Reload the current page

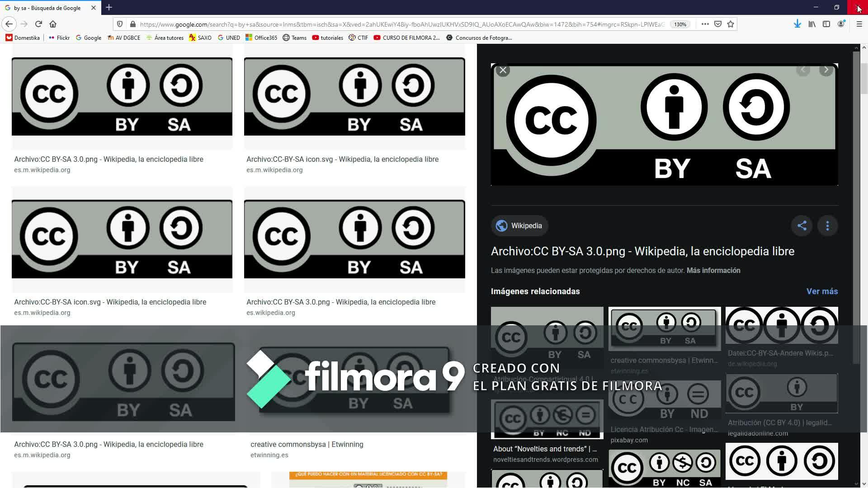pyautogui.click(x=38, y=24)
